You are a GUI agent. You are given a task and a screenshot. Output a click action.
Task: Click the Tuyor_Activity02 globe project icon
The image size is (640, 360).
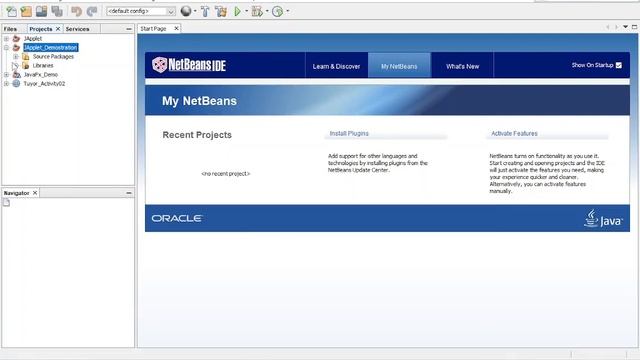pyautogui.click(x=16, y=84)
